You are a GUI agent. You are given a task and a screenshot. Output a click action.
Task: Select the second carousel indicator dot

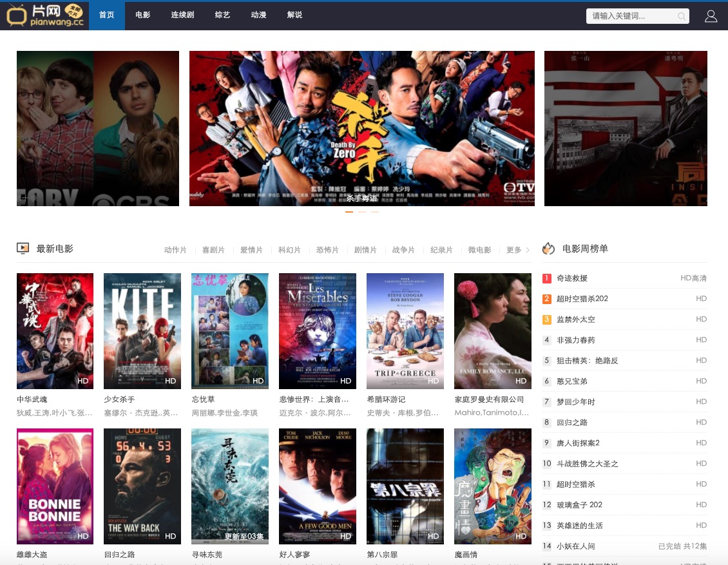[x=361, y=212]
